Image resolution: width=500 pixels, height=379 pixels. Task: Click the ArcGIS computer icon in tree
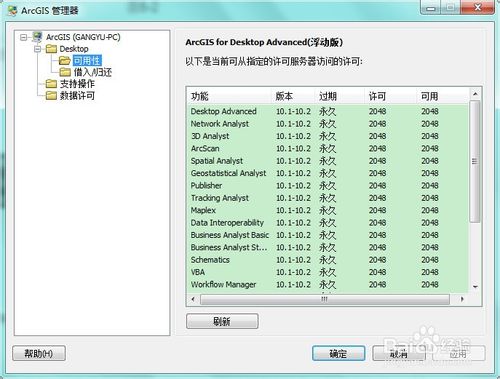[x=37, y=37]
